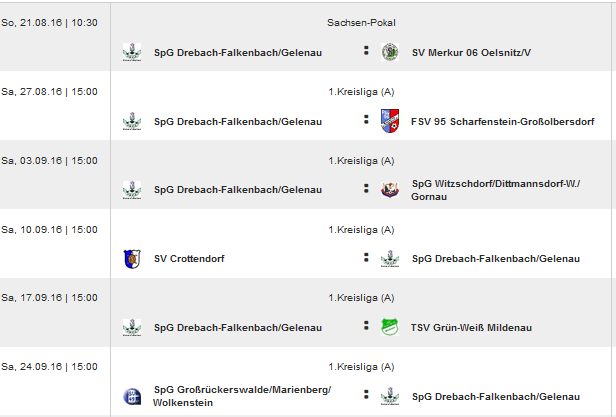
Task: Click the Drebach-Falkenbach crest in the 17.09.16 match
Action: (132, 327)
